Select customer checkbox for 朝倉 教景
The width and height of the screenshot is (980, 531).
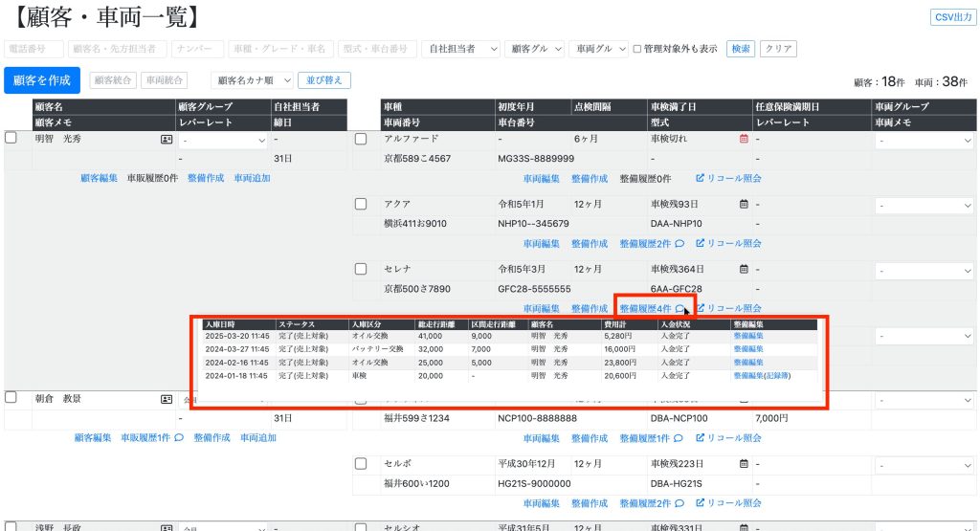(x=11, y=397)
